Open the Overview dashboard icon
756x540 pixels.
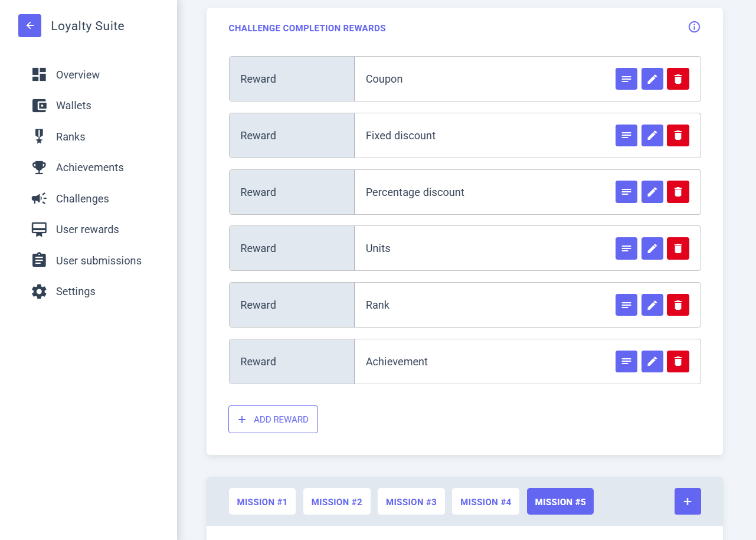tap(39, 74)
